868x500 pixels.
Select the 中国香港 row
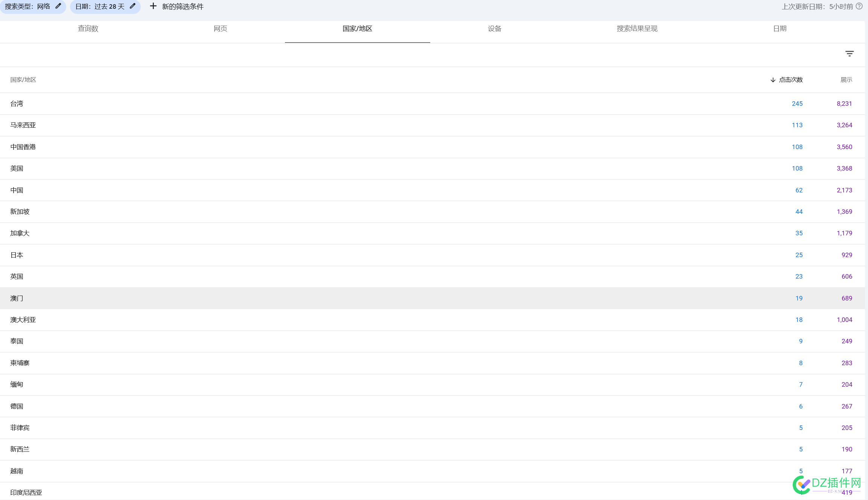click(x=432, y=147)
